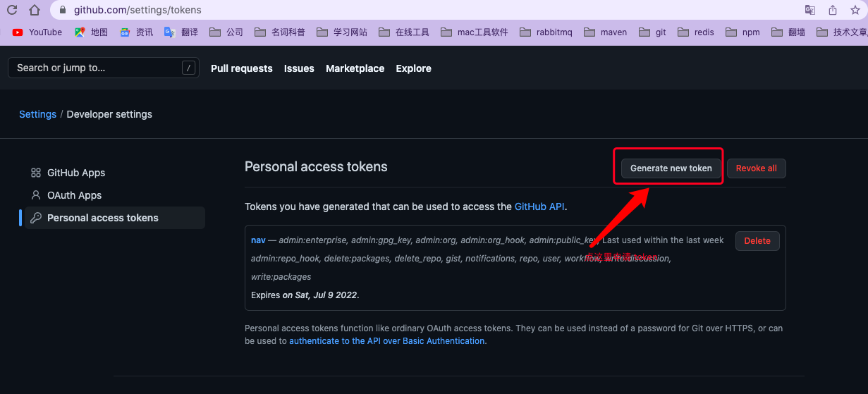The width and height of the screenshot is (868, 394).
Task: Open the 学习网站 bookmark folder
Action: [342, 32]
